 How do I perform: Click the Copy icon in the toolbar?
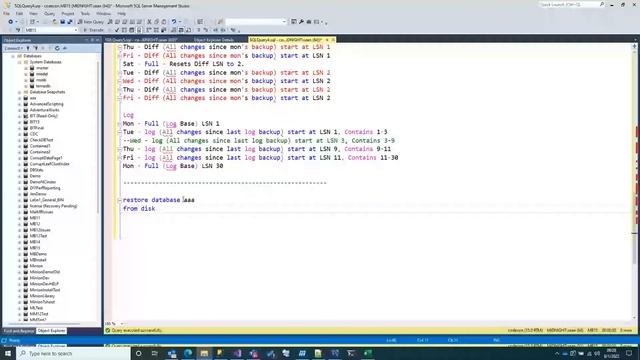[157, 22]
